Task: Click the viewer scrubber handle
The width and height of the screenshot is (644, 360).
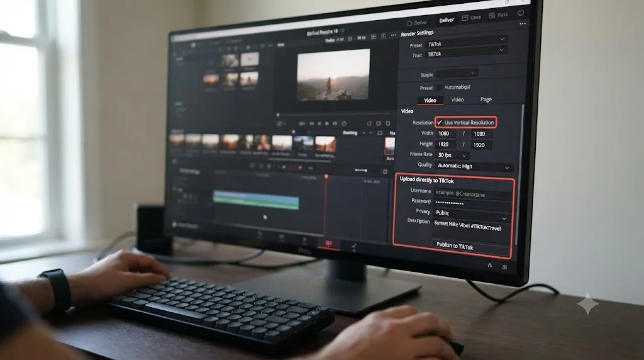Action: 278,115
